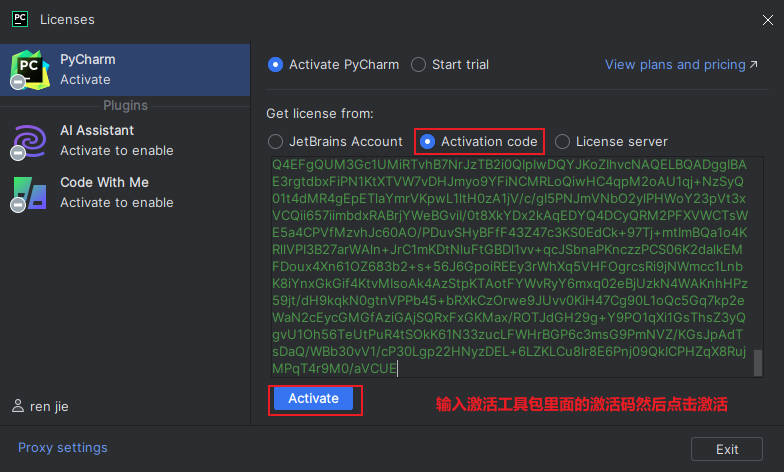784x472 pixels.
Task: Click the activation code scrollbar thumb
Action: pyautogui.click(x=758, y=362)
